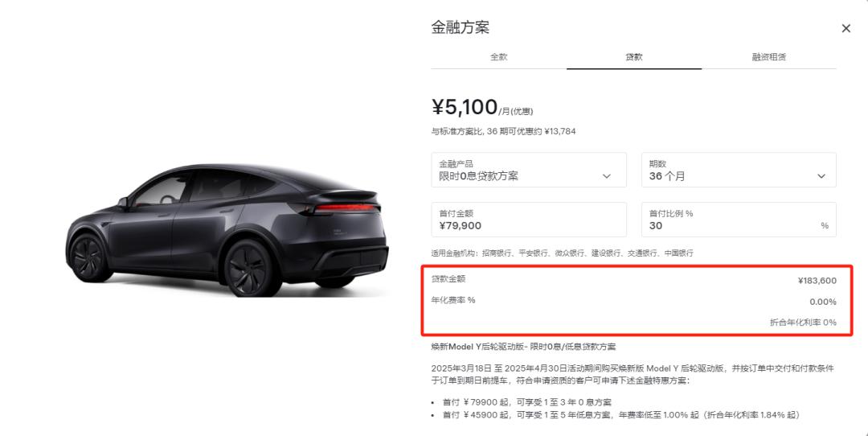The height and width of the screenshot is (436, 868).
Task: Close the 金融方案 panel with the X icon
Action: [845, 28]
